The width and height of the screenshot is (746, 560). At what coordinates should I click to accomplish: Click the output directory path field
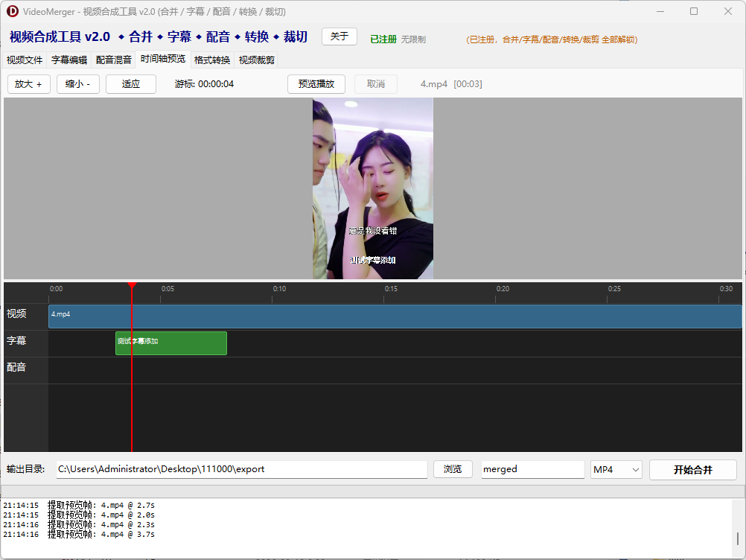(x=242, y=469)
